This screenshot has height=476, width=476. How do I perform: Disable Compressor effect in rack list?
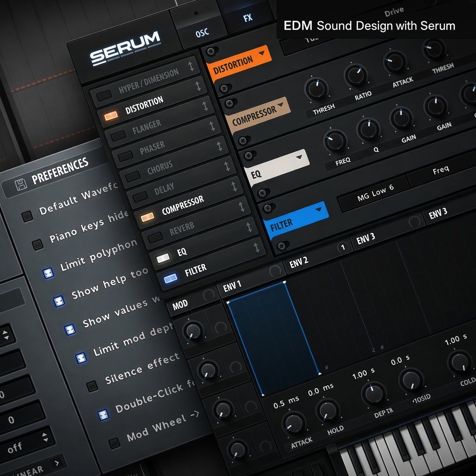(x=147, y=217)
